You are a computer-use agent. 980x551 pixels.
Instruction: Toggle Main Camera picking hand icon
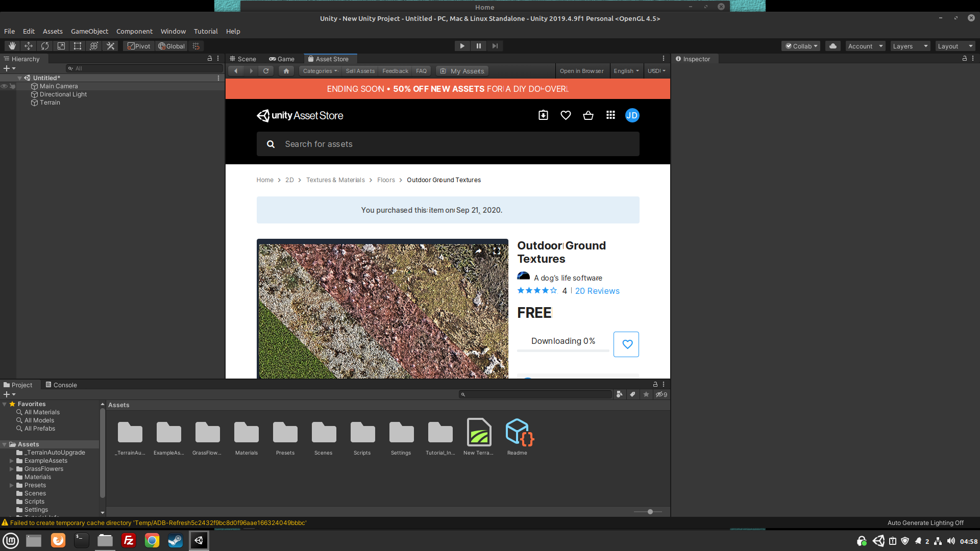(12, 86)
